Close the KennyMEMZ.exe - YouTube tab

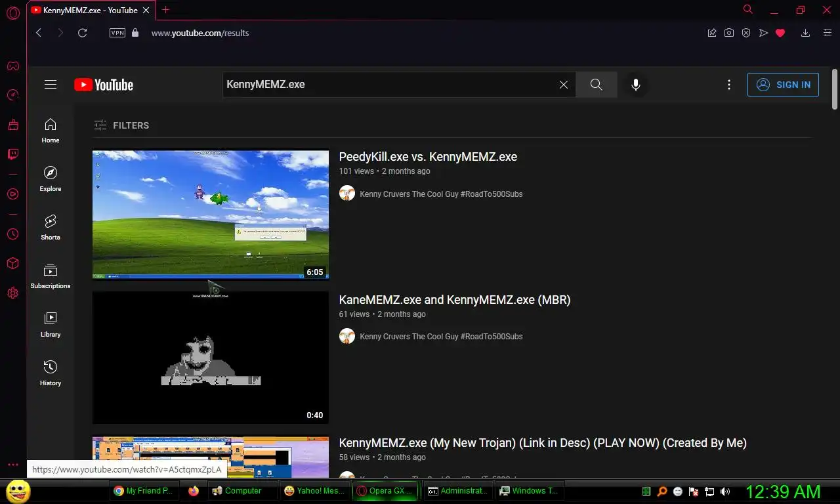click(146, 10)
